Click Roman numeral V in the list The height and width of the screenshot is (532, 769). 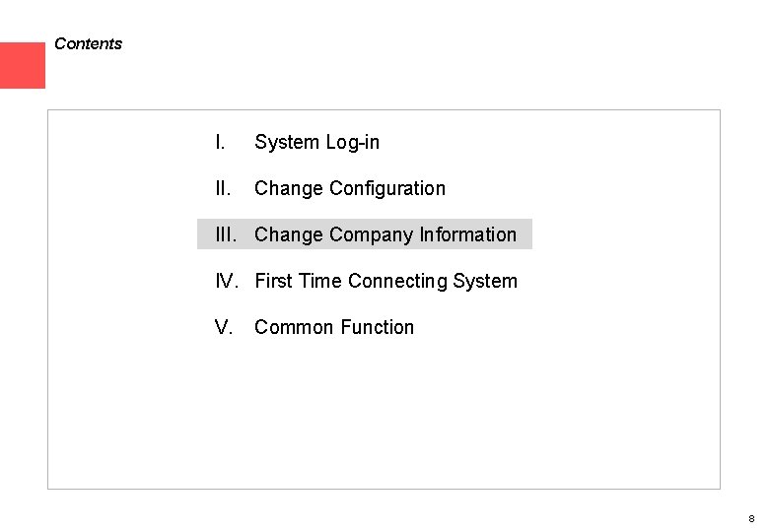click(223, 327)
